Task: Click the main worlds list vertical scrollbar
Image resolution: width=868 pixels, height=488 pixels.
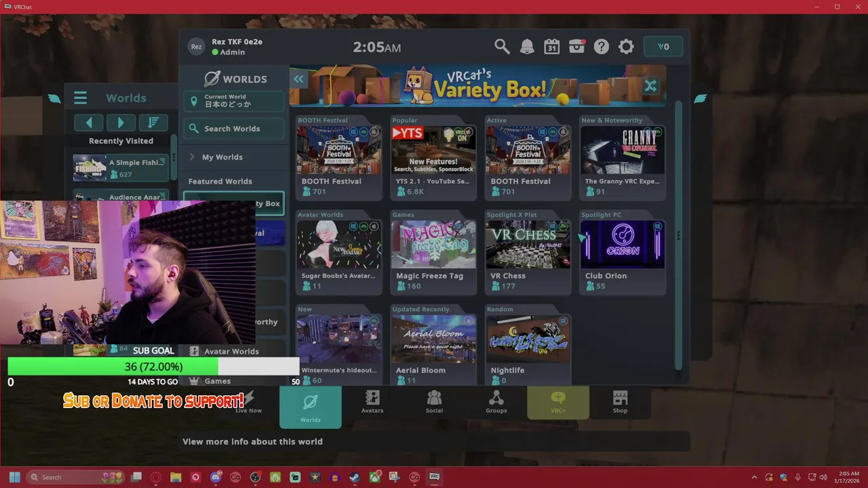Action: (x=678, y=235)
